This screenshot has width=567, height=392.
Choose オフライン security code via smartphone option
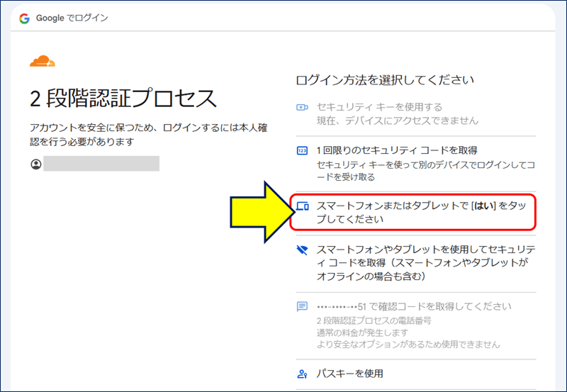coord(416,263)
